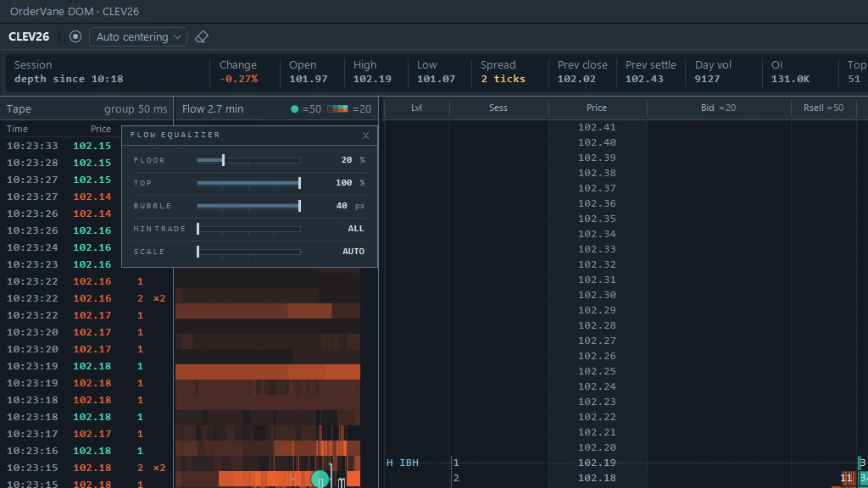This screenshot has width=868, height=488.
Task: Click the Bid =20 column header
Action: click(x=719, y=108)
